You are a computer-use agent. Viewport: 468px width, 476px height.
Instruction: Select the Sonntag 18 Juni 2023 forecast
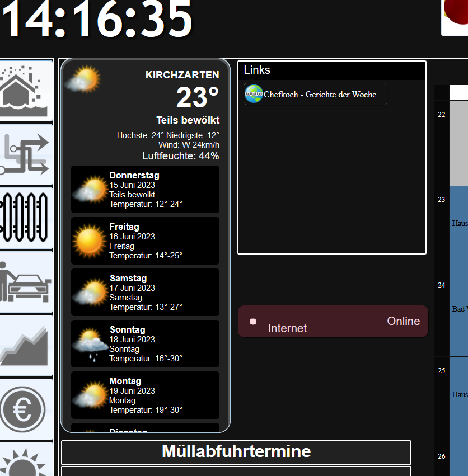[x=145, y=343]
